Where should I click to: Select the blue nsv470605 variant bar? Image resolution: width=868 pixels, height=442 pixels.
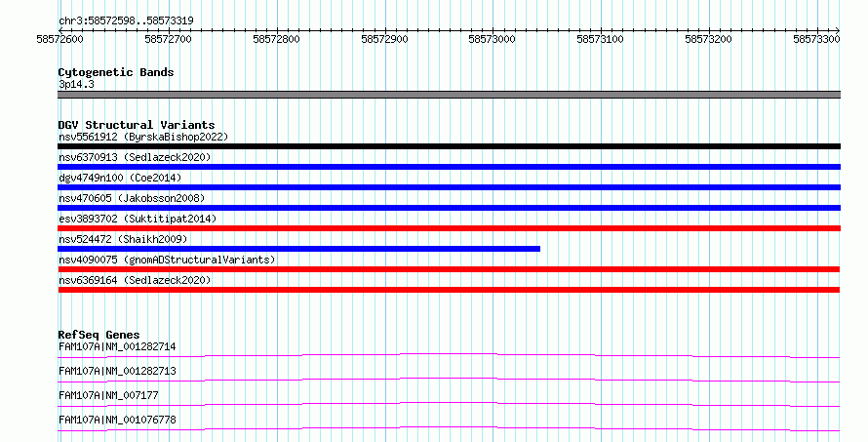pos(449,208)
